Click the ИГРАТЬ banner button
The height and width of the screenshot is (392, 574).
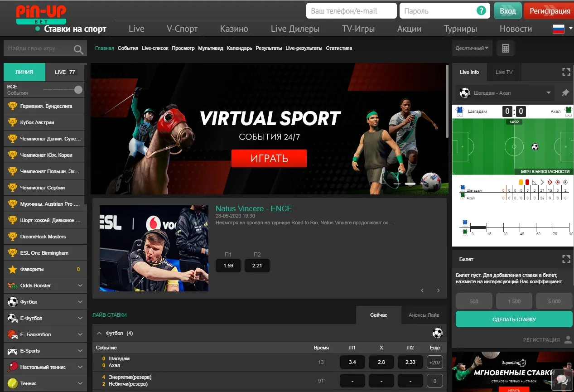269,158
